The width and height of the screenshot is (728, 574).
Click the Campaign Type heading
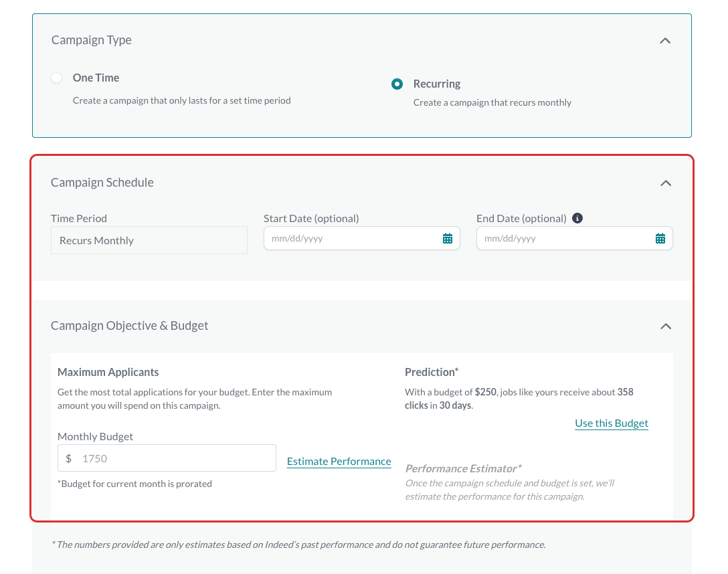coord(92,40)
